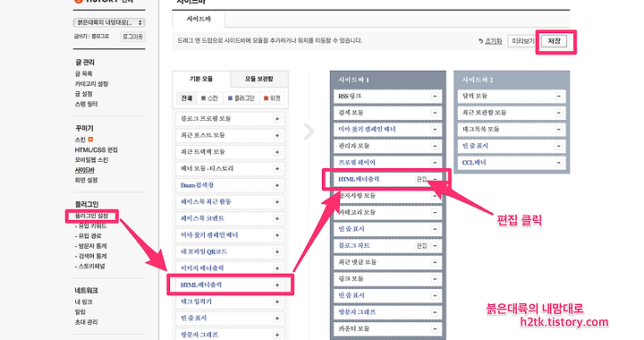Click the 로그아웃 button
This screenshot has height=340, width=644.
pos(132,37)
